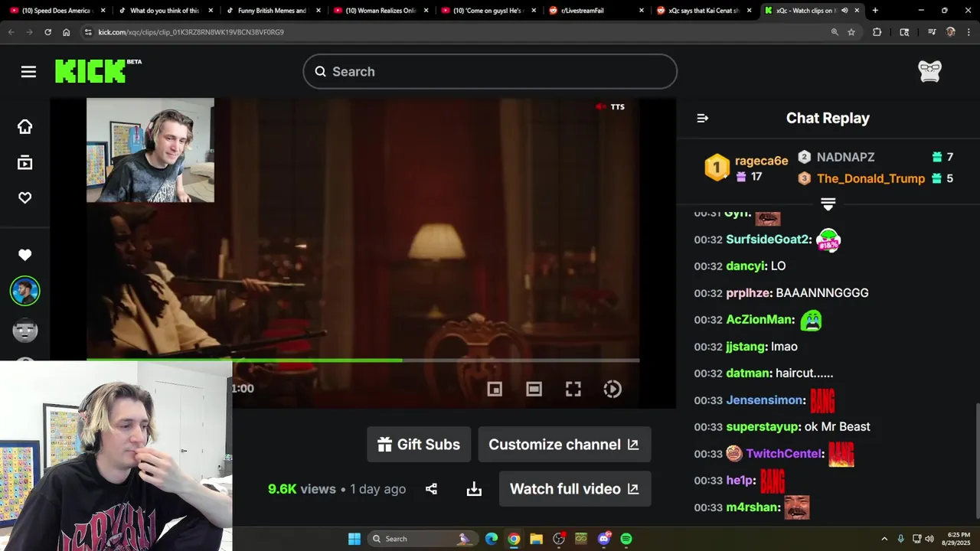Open Windows Start menu

coord(354,539)
